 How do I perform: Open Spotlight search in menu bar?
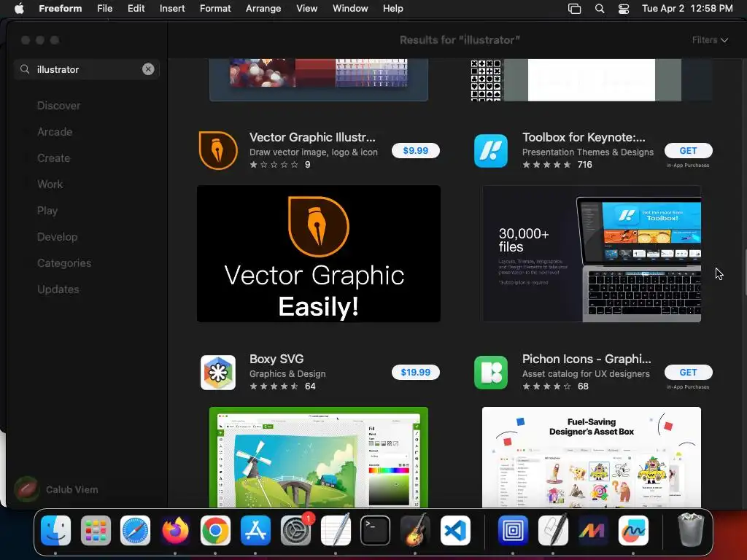tap(600, 9)
